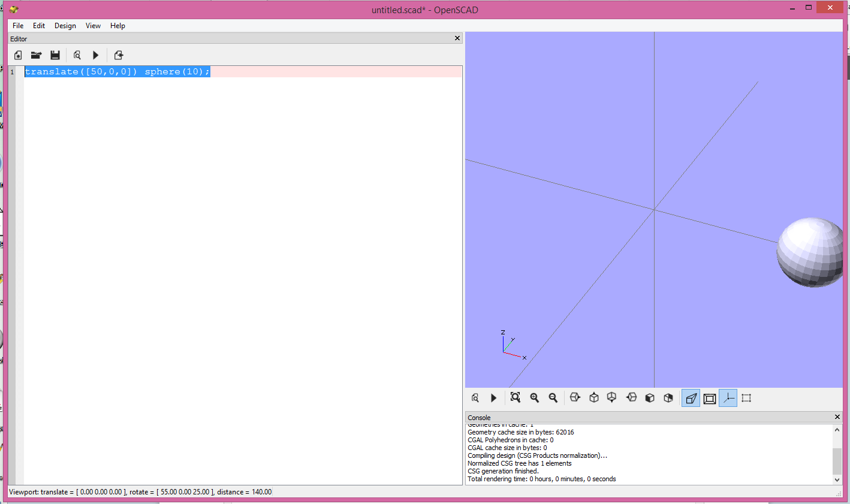Save the document with the Save icon
This screenshot has height=504, width=850.
[55, 55]
